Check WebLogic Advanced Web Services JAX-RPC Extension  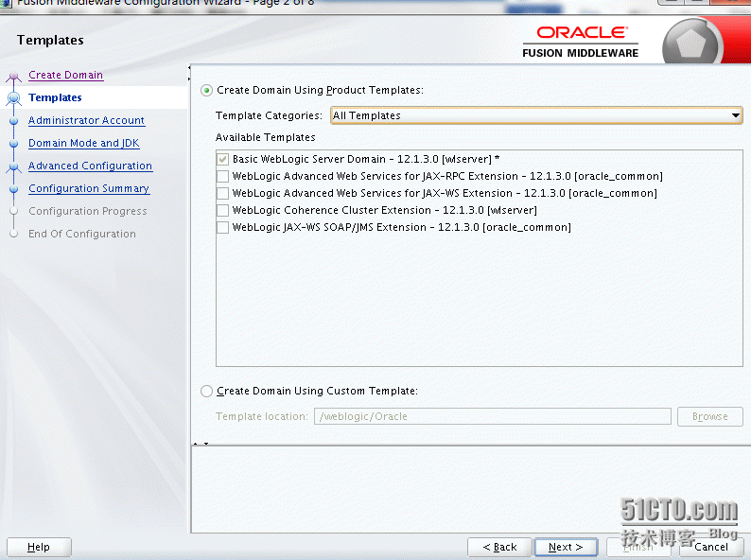click(222, 176)
